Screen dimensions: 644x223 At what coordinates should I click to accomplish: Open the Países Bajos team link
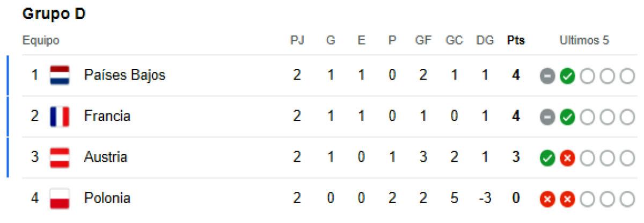click(125, 75)
